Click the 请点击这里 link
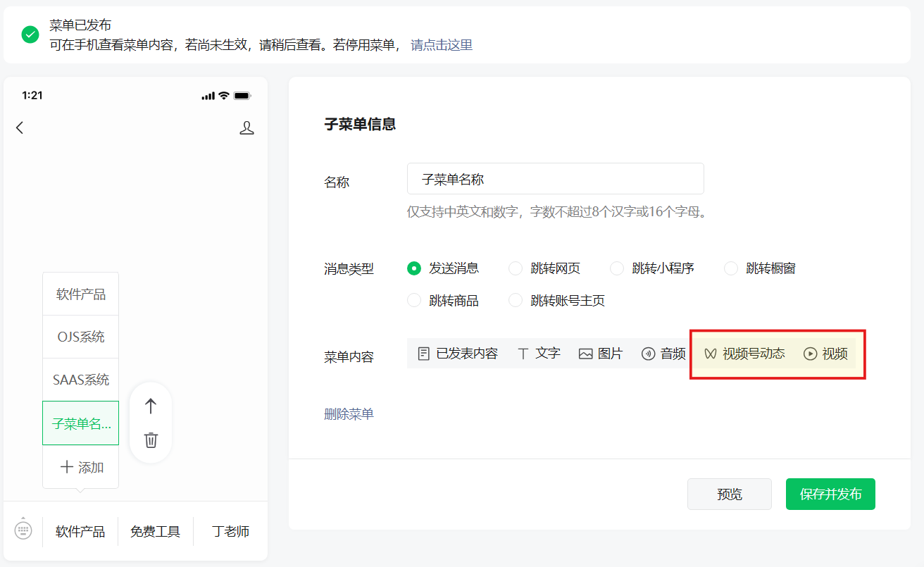Image resolution: width=924 pixels, height=567 pixels. pyautogui.click(x=442, y=45)
